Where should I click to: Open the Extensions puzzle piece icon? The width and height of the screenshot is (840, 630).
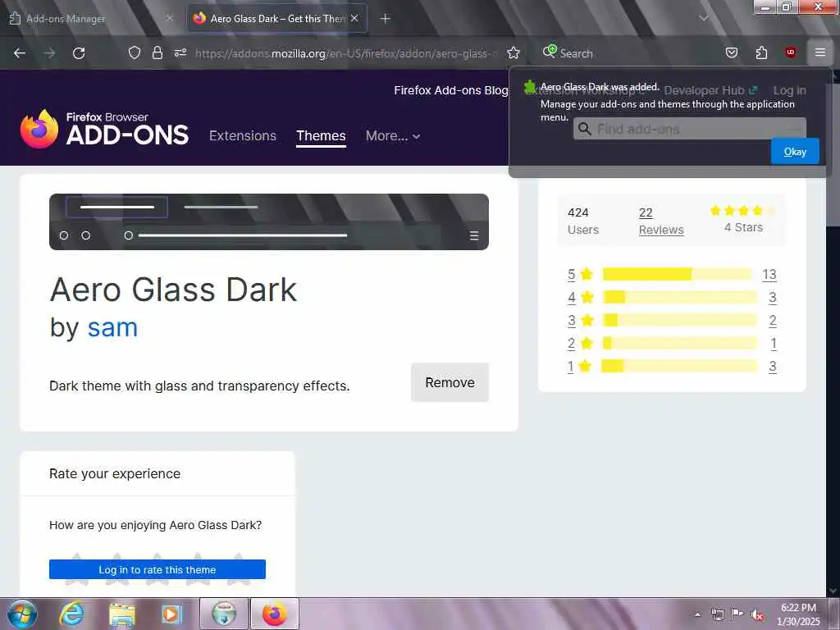click(761, 52)
